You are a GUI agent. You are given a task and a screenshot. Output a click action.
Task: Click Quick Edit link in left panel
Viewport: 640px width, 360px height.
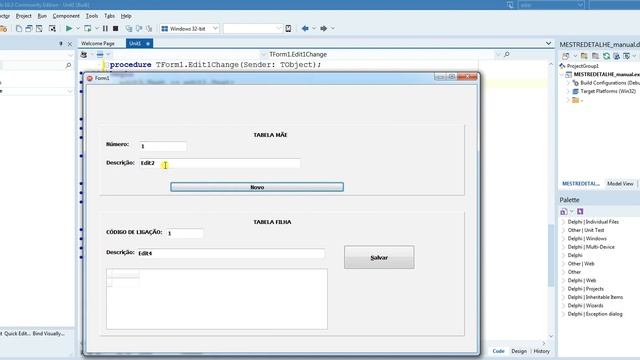click(17, 333)
